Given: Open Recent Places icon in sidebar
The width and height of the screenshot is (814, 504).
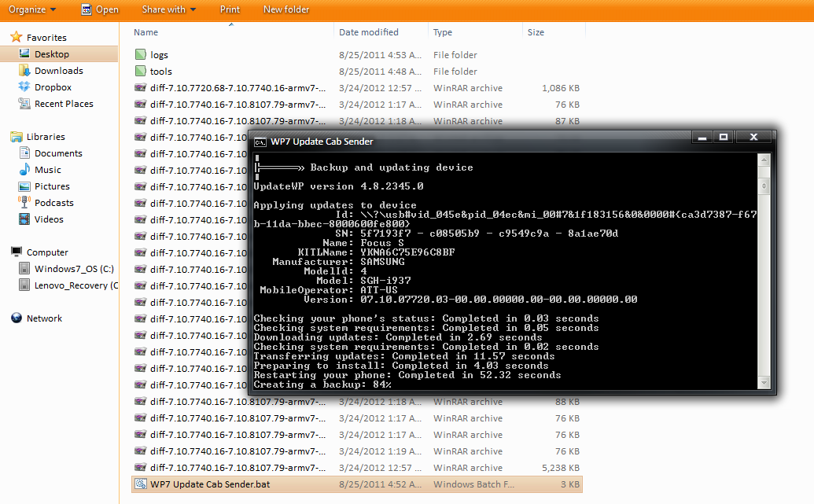Looking at the screenshot, I should [x=24, y=103].
